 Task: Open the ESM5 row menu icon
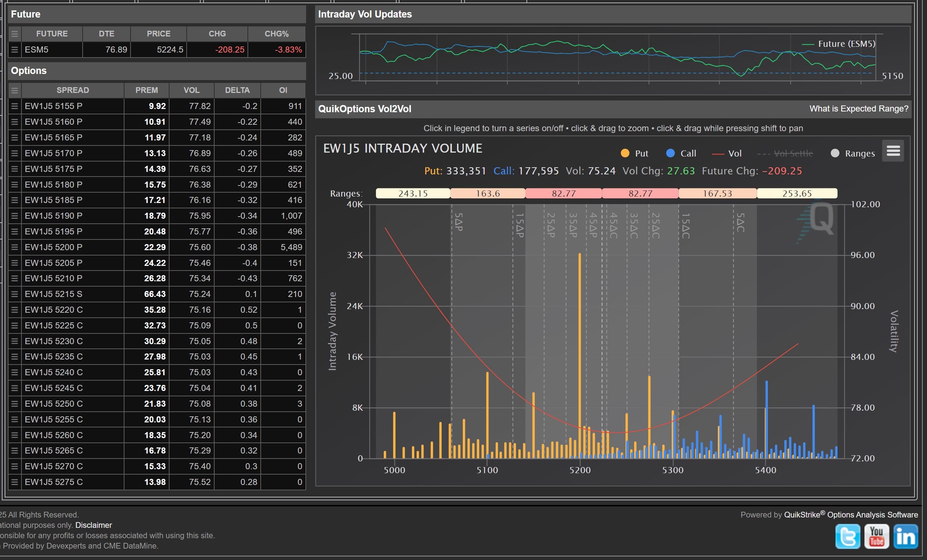pos(15,50)
